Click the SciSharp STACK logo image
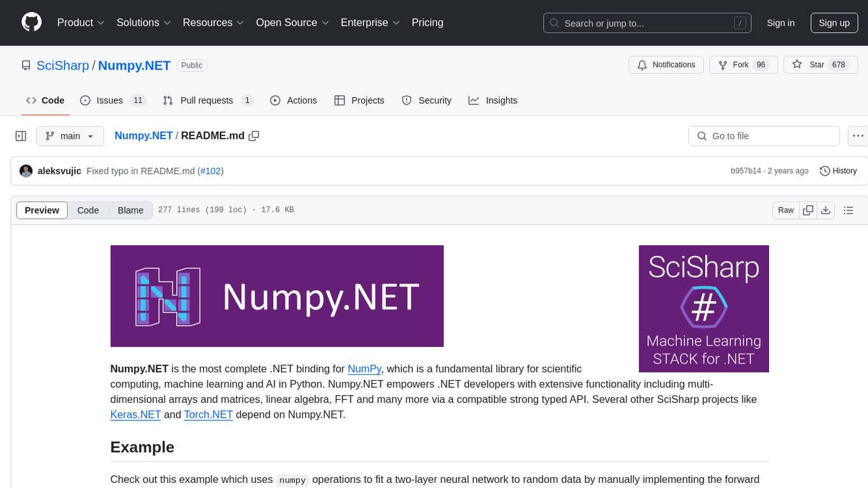Screen dimensions: 868x488 [704, 309]
